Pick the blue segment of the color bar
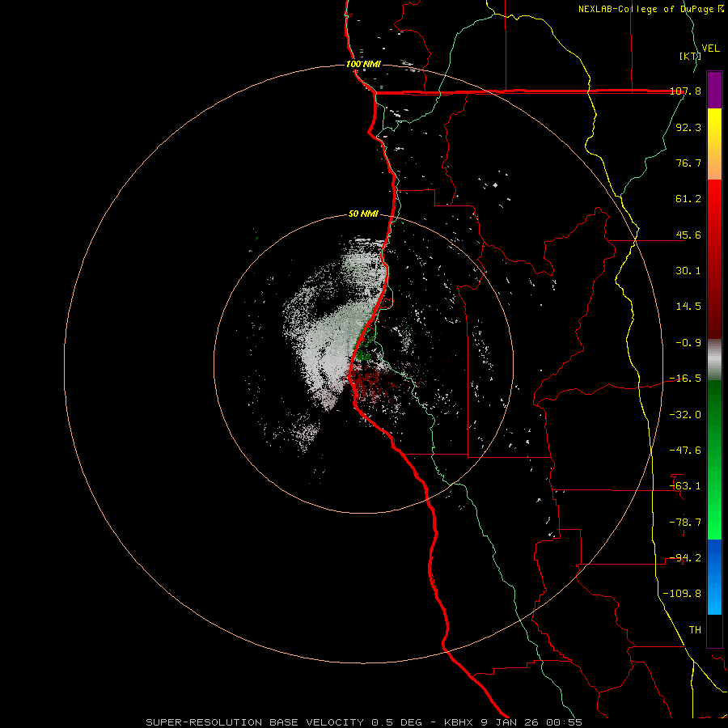 click(x=714, y=577)
